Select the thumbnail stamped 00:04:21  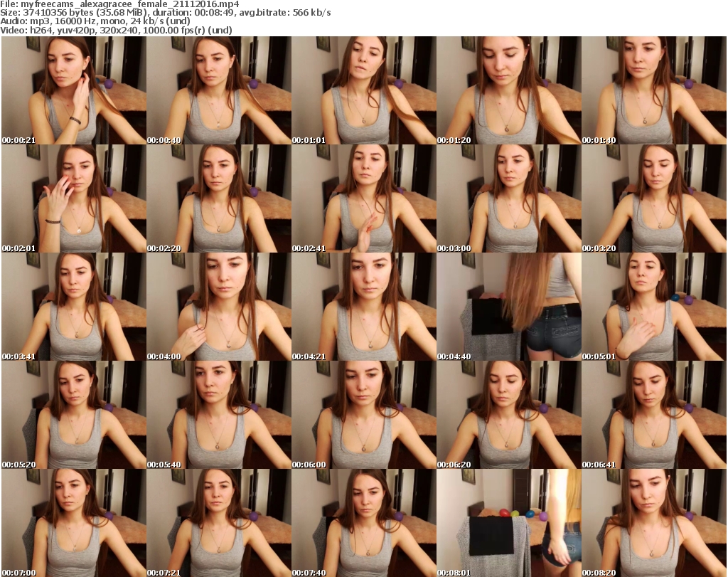coord(364,307)
